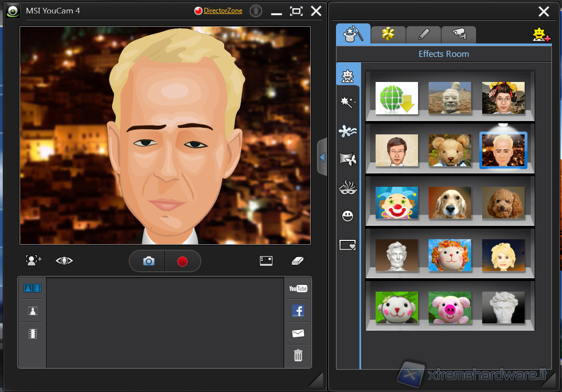The height and width of the screenshot is (392, 562).
Task: Choose the pink pig avatar thumbnail
Action: tap(450, 308)
